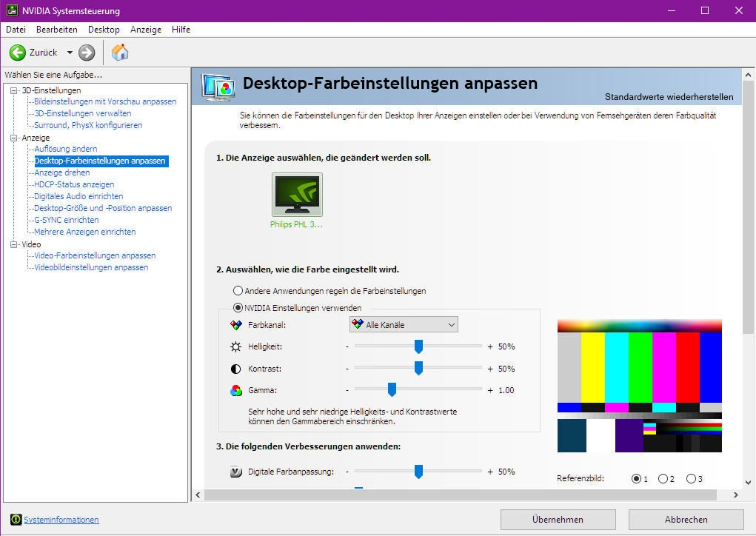Open 'Auflösung ändern' in the tree
This screenshot has height=536, width=756.
coord(66,149)
